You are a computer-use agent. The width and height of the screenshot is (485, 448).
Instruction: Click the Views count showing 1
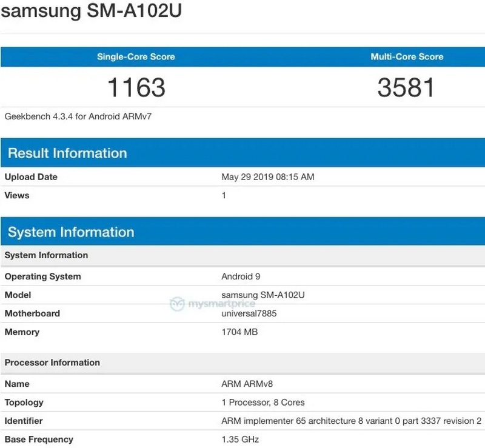coord(224,195)
